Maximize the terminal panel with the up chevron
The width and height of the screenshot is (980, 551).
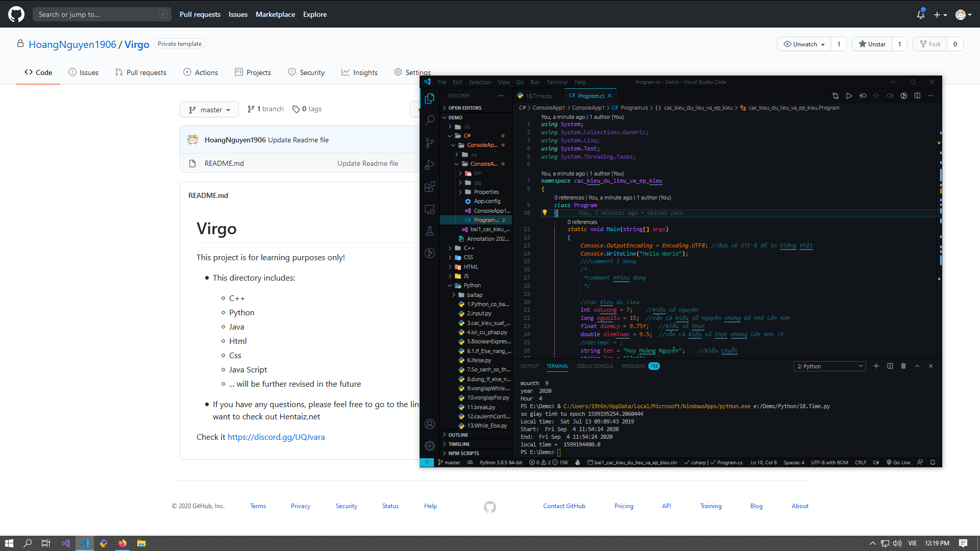click(917, 366)
